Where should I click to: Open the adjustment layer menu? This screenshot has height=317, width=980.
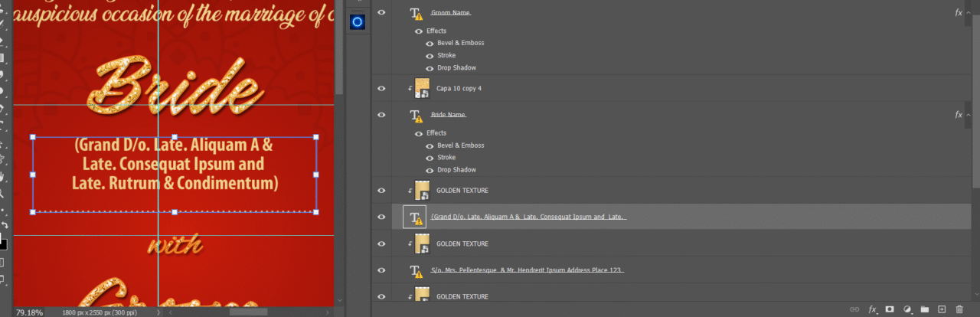[907, 309]
